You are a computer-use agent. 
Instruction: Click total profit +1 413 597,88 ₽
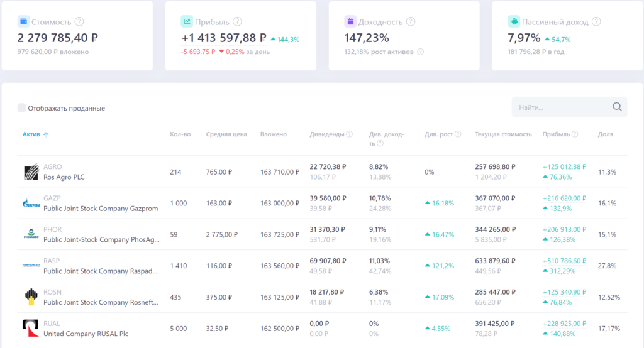(224, 38)
